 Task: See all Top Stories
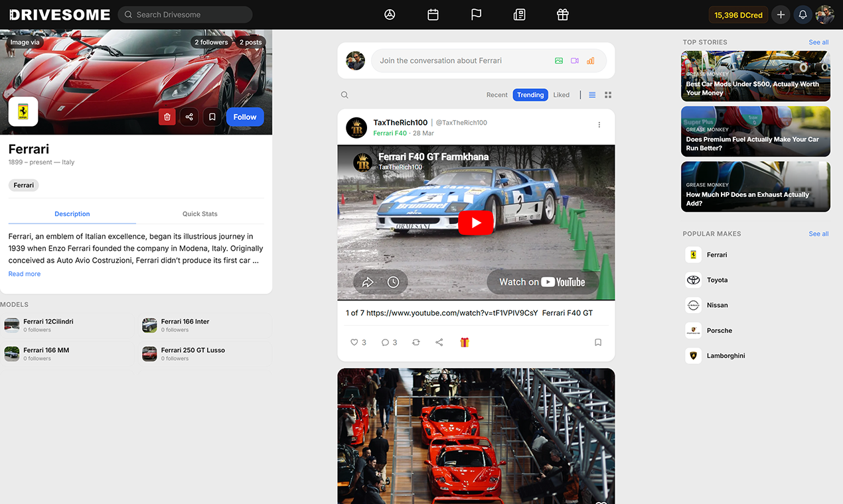[x=818, y=42]
